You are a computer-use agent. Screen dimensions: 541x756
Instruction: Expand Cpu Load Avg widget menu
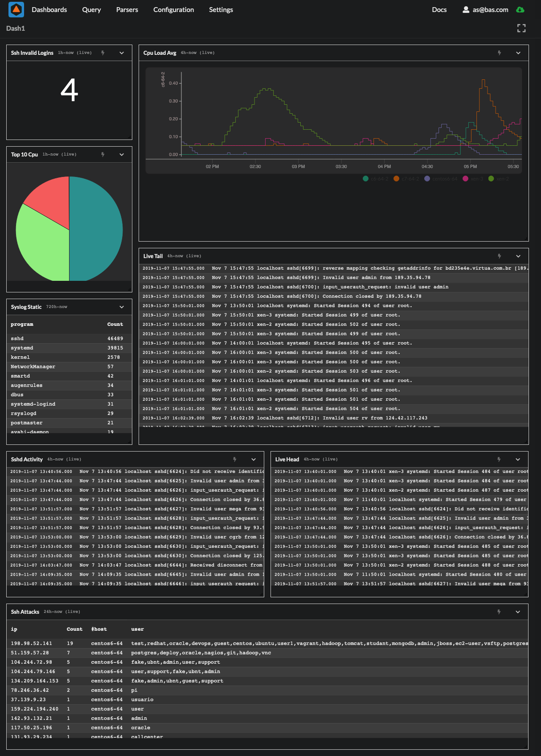pos(518,53)
